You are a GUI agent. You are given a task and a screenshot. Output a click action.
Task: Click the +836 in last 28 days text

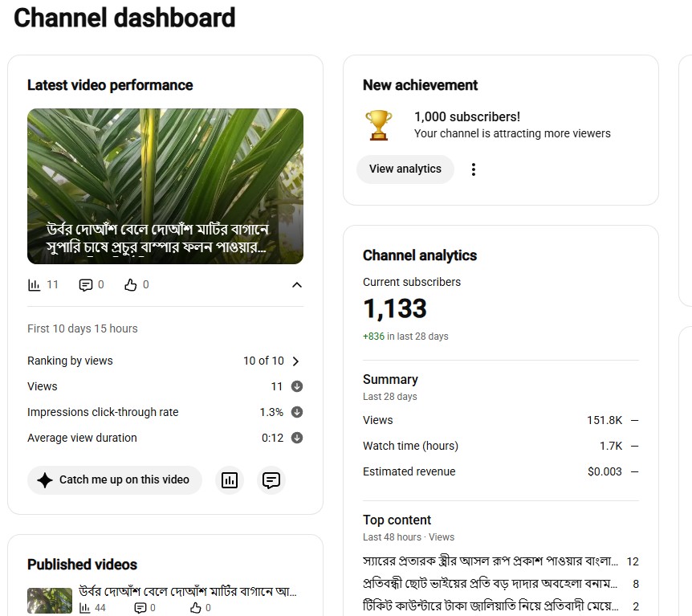405,337
